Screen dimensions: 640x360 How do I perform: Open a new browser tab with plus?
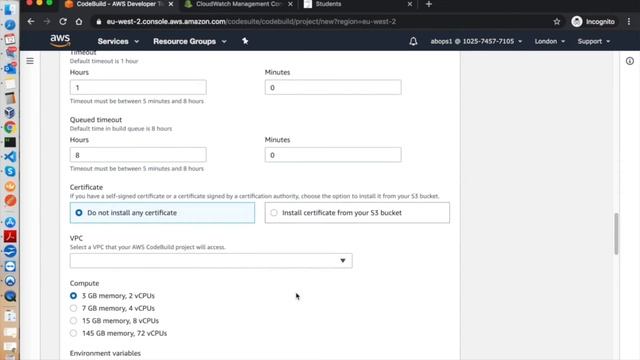(429, 4)
